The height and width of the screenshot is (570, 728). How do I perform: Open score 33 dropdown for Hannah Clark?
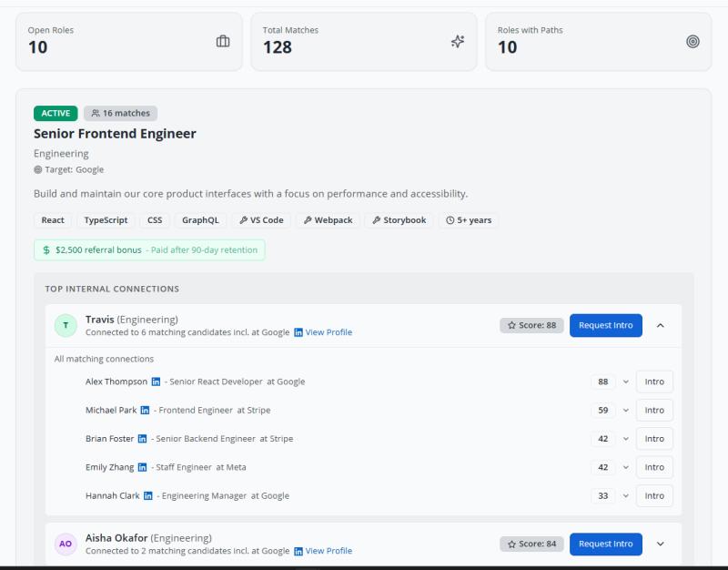coord(625,496)
